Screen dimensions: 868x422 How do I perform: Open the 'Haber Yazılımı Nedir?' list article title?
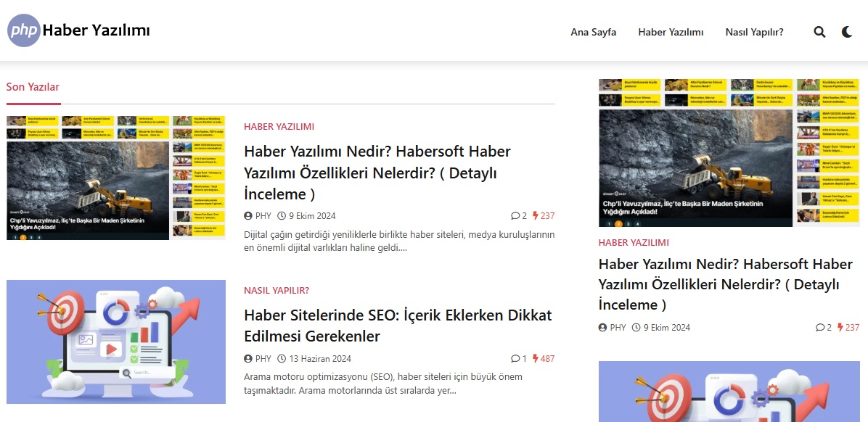(x=377, y=173)
